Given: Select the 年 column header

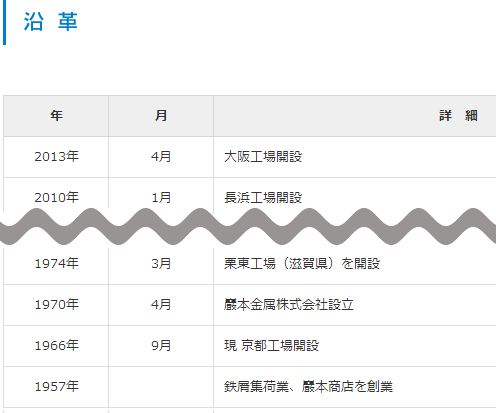Looking at the screenshot, I should 56,116.
